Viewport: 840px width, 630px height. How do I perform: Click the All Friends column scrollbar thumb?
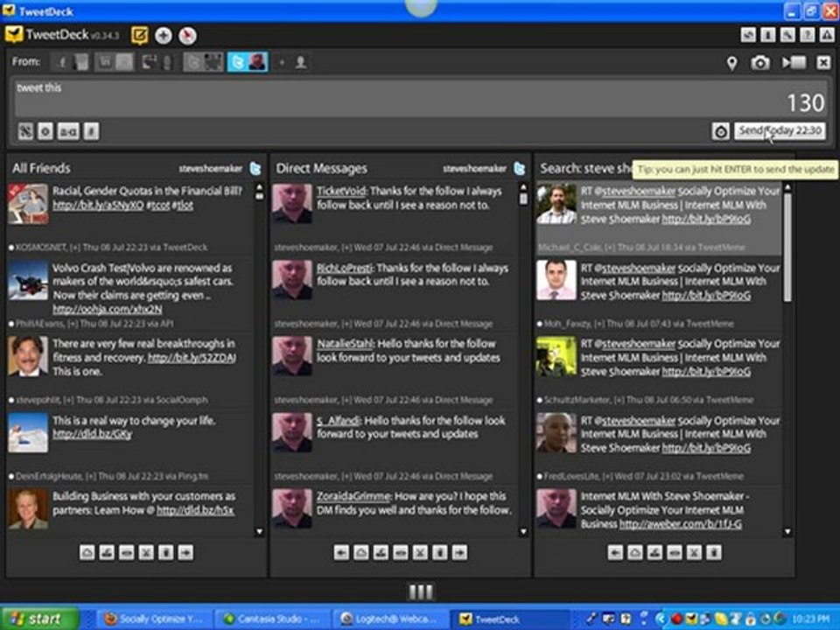pyautogui.click(x=259, y=197)
